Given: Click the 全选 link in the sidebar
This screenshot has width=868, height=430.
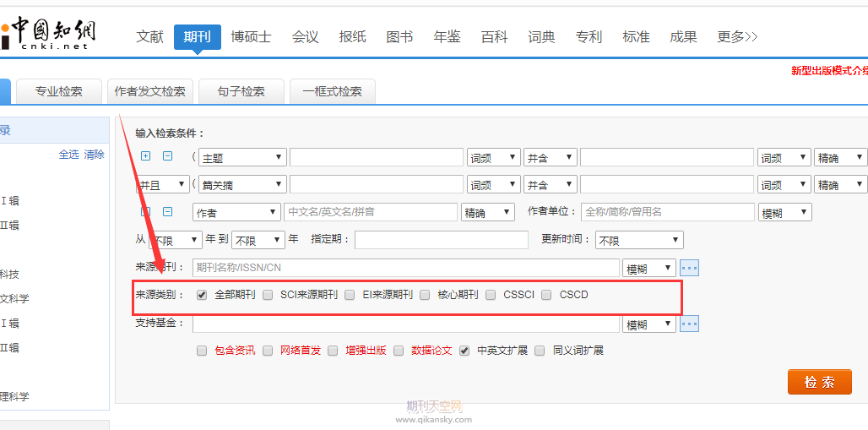Looking at the screenshot, I should pos(68,155).
